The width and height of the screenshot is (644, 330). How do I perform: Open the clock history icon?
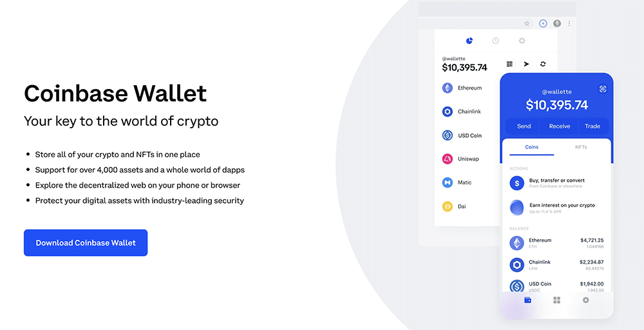(496, 40)
